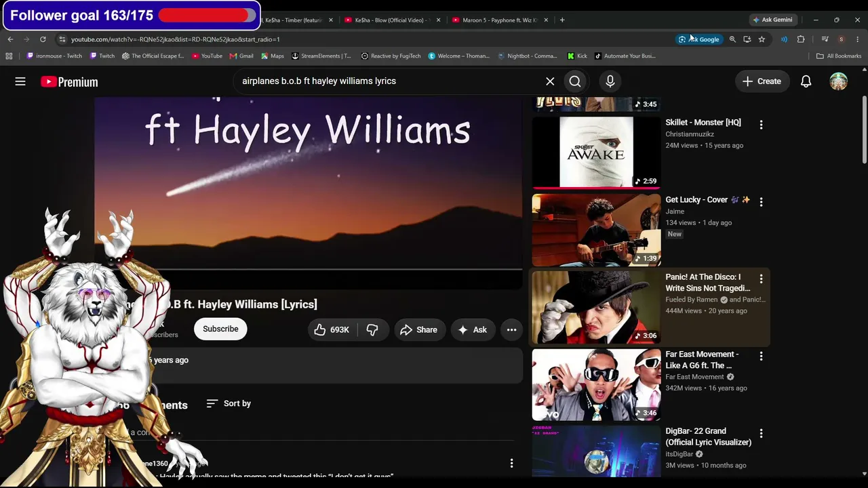Open Ask Gemini in Chrome

772,20
